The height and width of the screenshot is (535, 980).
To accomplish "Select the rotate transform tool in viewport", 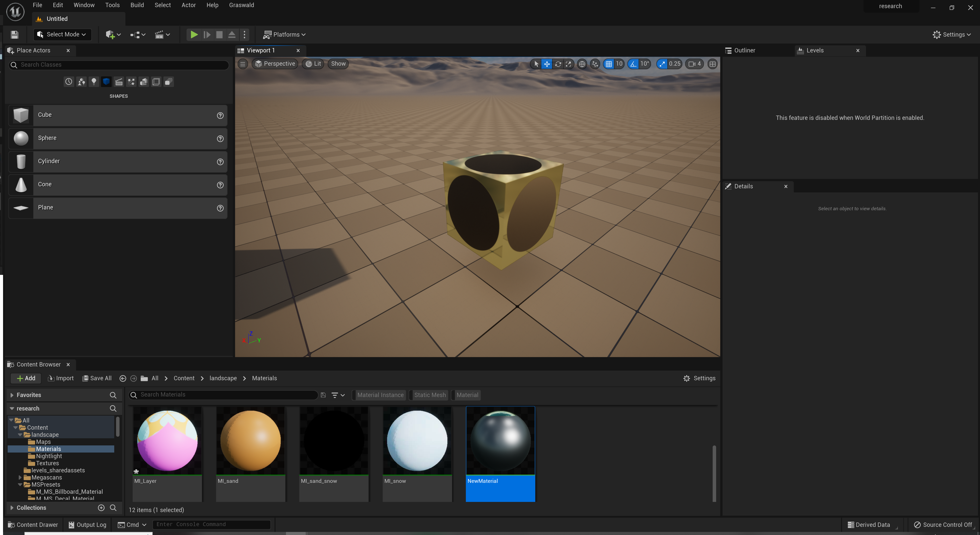I will coord(558,64).
